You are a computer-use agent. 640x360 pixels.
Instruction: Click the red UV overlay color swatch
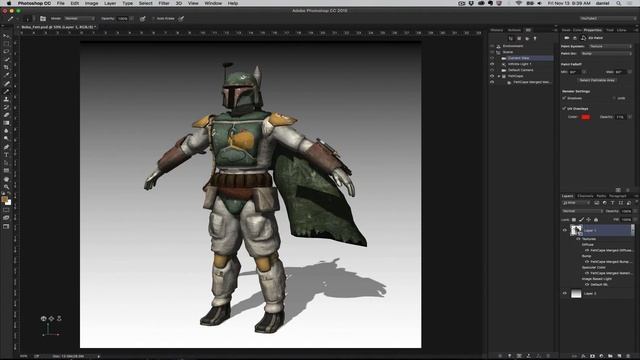tap(586, 117)
